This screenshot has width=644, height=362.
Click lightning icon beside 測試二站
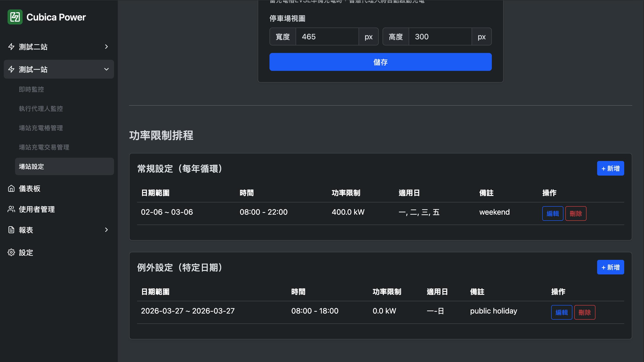(11, 47)
